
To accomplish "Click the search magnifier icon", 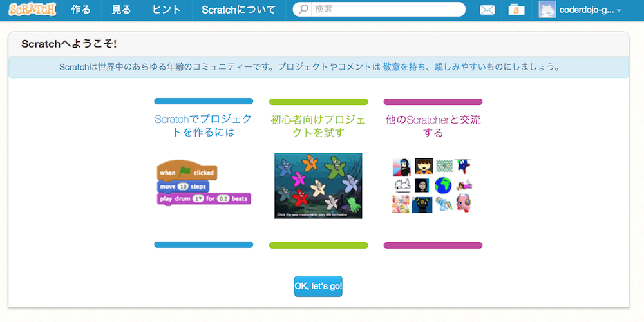I will coord(303,10).
